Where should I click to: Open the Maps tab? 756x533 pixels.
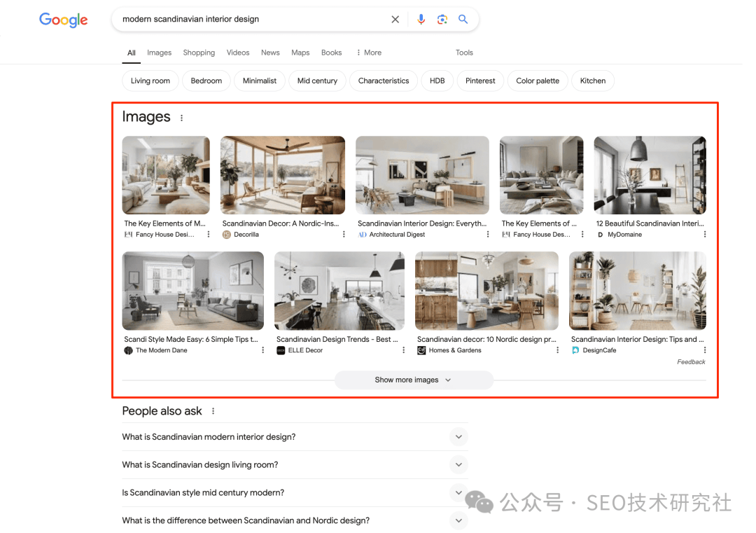point(300,53)
